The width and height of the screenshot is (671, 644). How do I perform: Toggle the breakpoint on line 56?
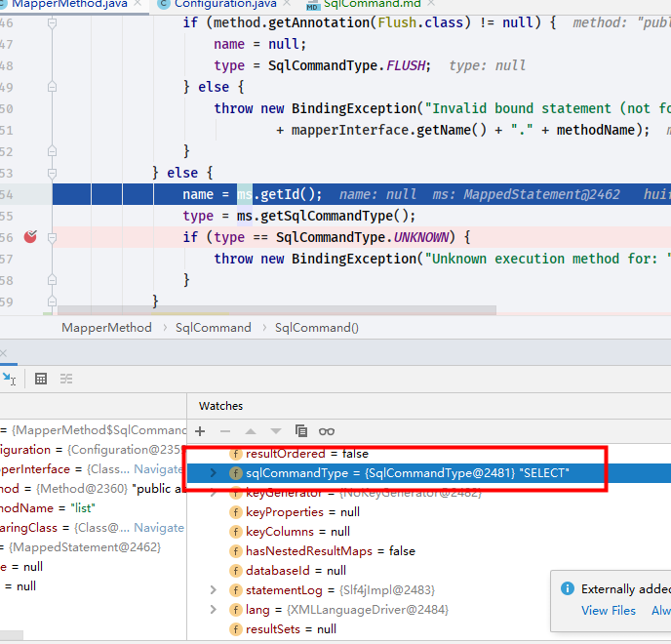coord(29,237)
